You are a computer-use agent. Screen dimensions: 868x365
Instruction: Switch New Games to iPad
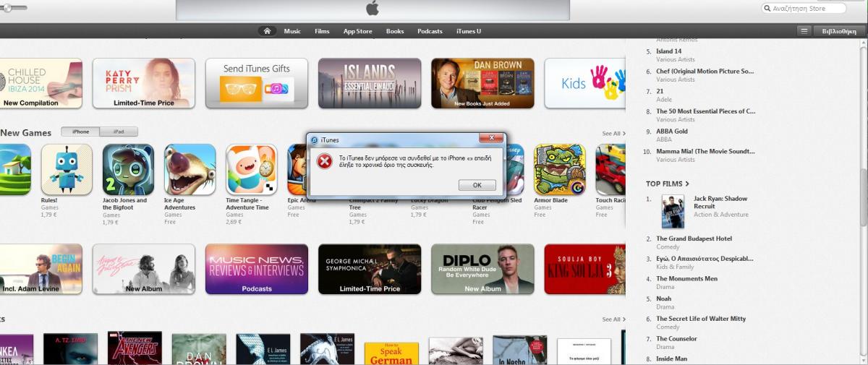tap(119, 132)
